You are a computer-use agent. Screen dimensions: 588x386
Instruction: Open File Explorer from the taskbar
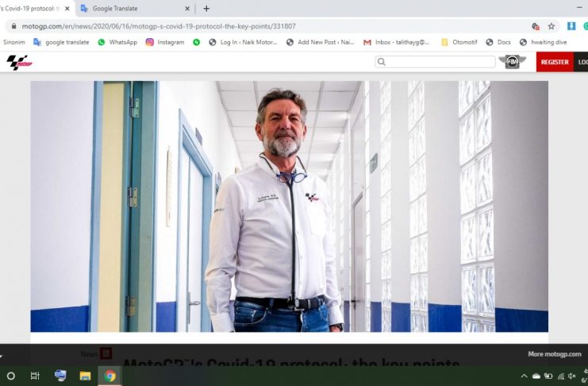click(x=85, y=376)
